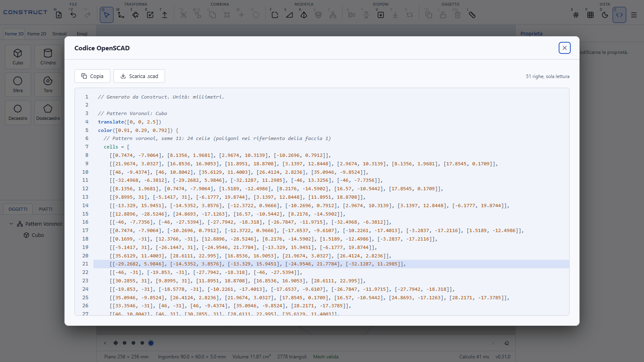
Task: Switch to the Forme 2D tab
Action: tap(37, 34)
